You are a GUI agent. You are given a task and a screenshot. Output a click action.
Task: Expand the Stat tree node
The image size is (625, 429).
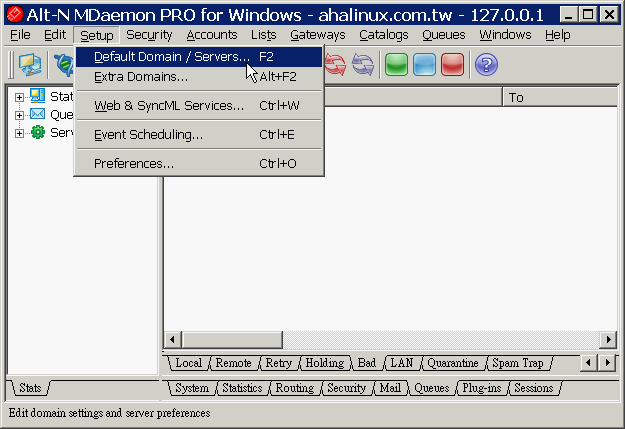[19, 97]
